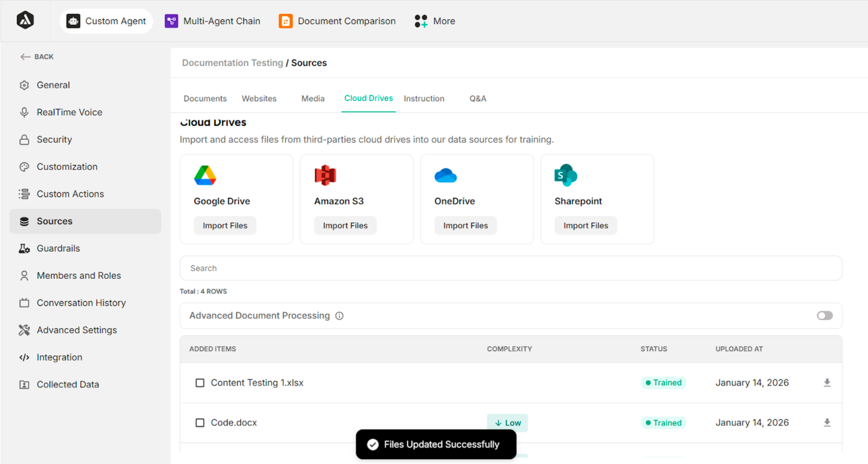The width and height of the screenshot is (868, 464).
Task: Download the Content Testing 1.xlsx file
Action: pyautogui.click(x=827, y=383)
